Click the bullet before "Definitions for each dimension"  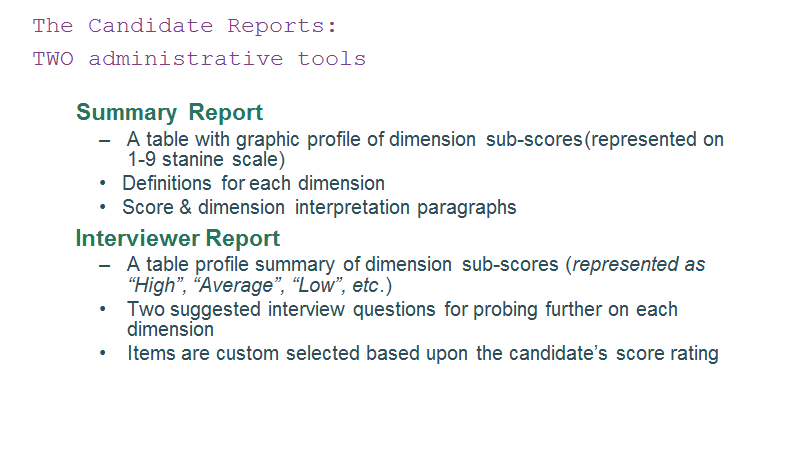[x=103, y=183]
